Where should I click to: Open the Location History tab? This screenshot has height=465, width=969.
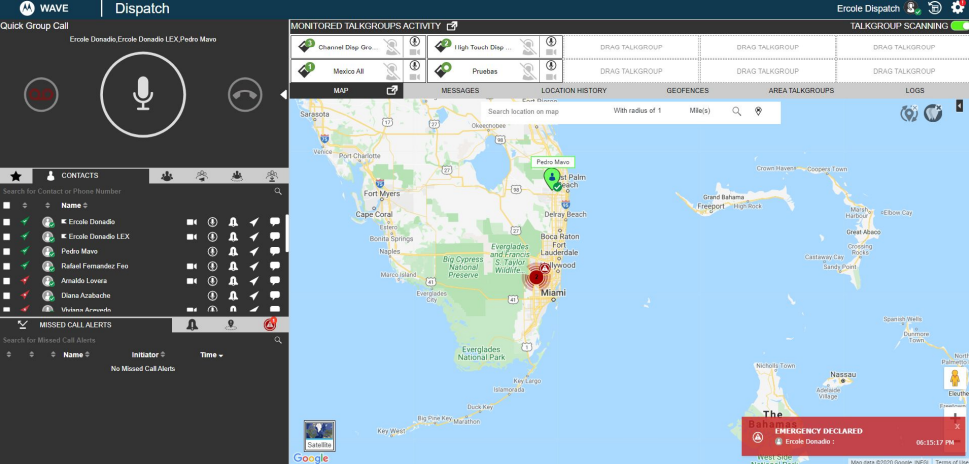(x=574, y=90)
